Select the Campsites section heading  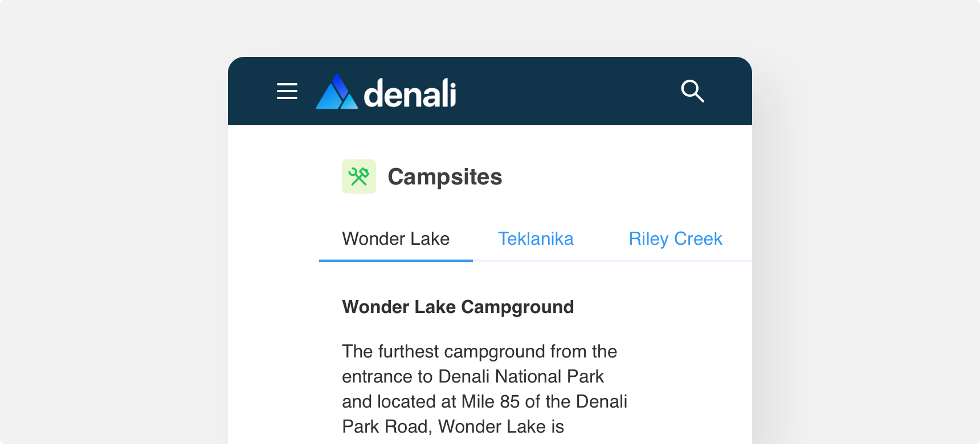point(445,177)
